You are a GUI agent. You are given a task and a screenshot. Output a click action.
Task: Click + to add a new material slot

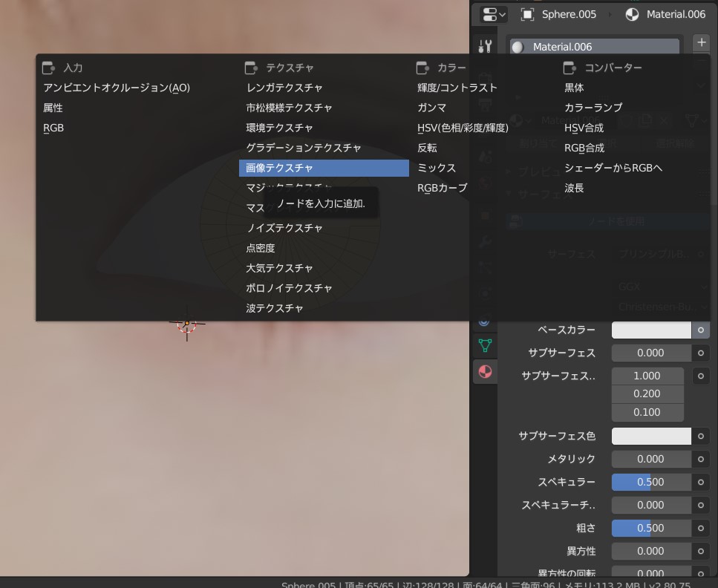coord(701,42)
